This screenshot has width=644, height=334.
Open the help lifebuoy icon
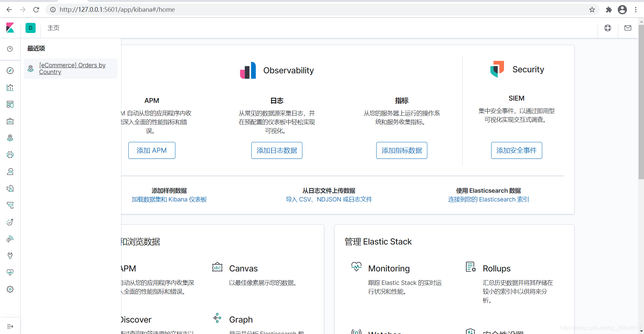608,28
